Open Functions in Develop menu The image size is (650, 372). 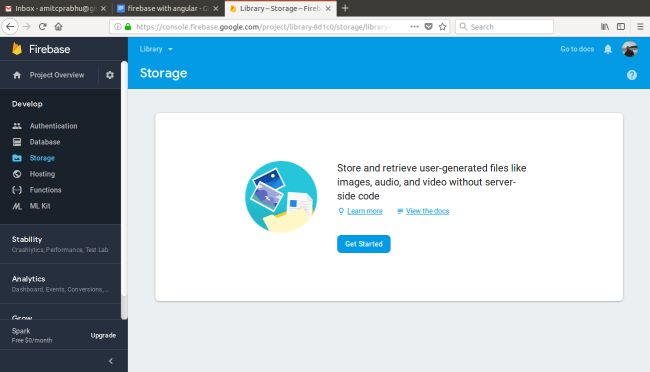coord(46,190)
